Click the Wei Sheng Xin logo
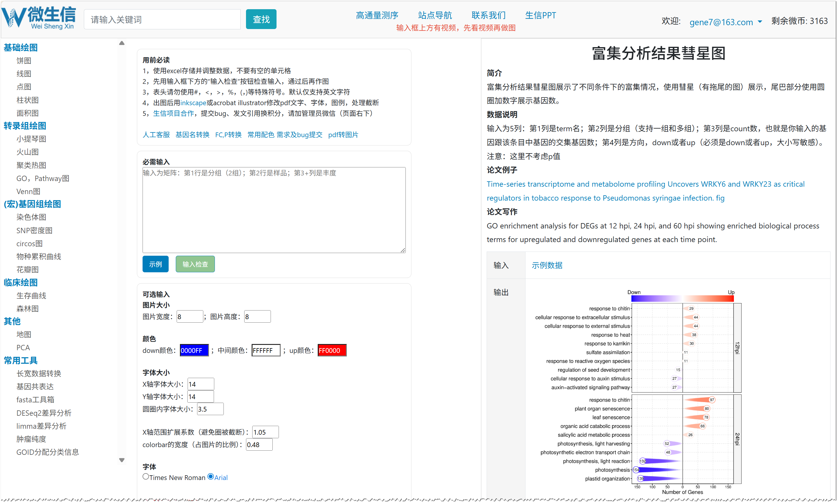837x504 pixels. pyautogui.click(x=39, y=18)
